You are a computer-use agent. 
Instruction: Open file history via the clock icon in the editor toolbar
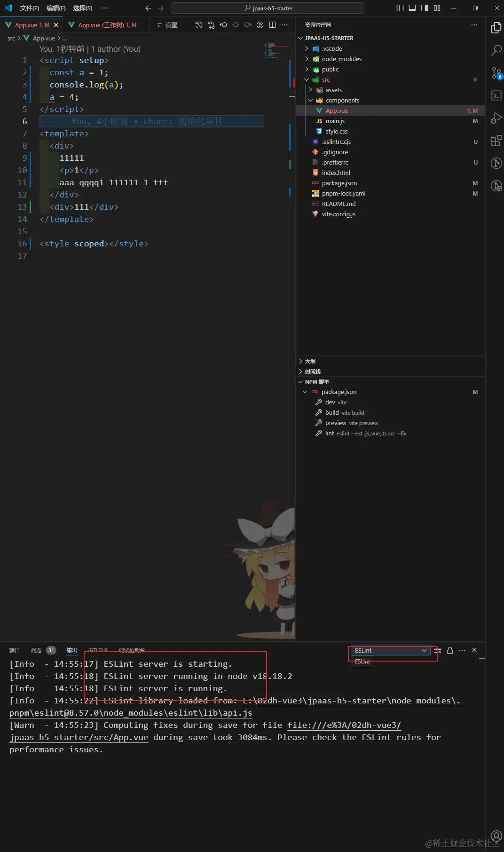pyautogui.click(x=199, y=25)
